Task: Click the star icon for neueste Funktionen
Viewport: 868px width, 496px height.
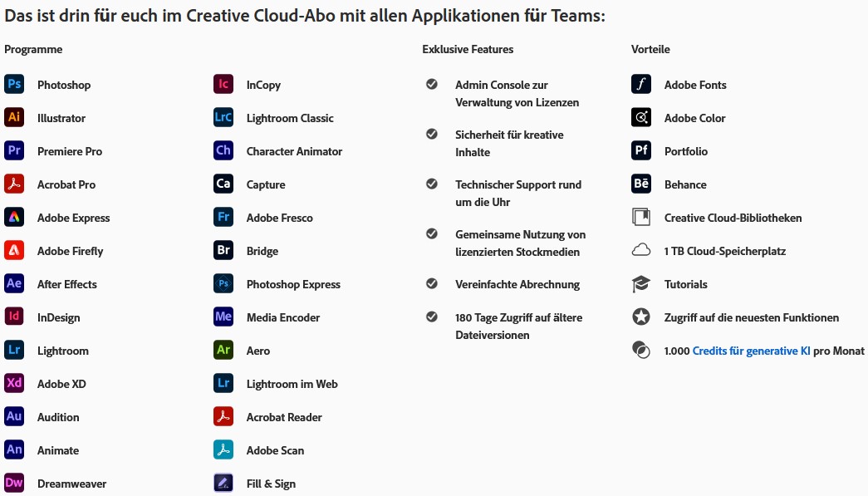Action: 641,317
